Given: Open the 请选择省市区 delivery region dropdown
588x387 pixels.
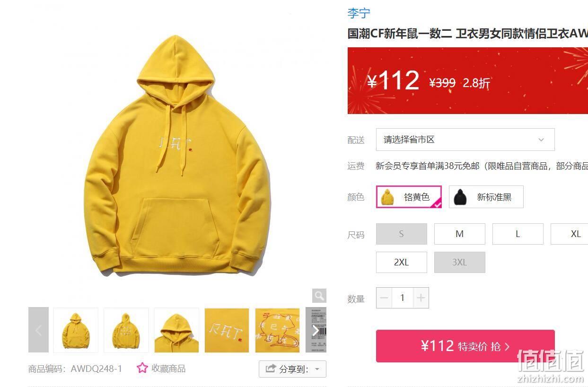Looking at the screenshot, I should (465, 140).
